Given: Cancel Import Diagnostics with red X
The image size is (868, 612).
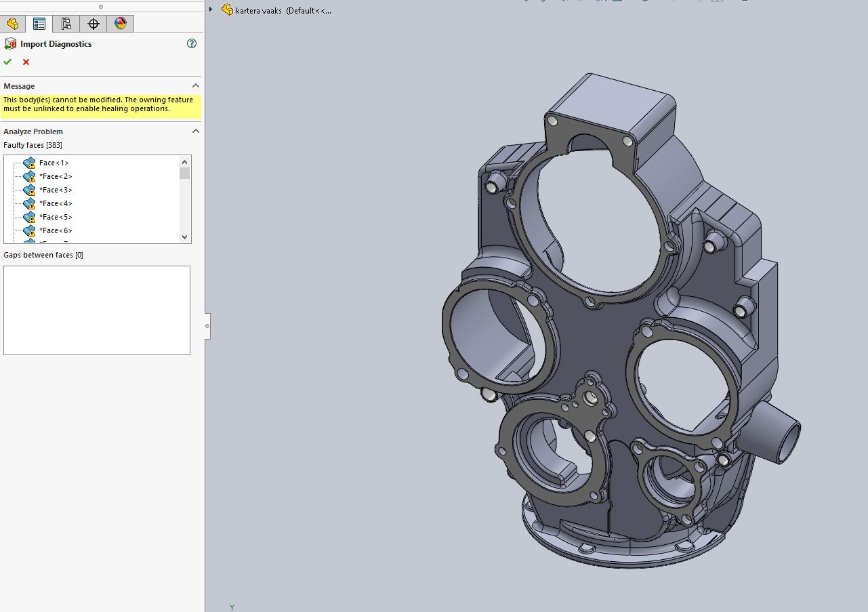Looking at the screenshot, I should click(26, 62).
